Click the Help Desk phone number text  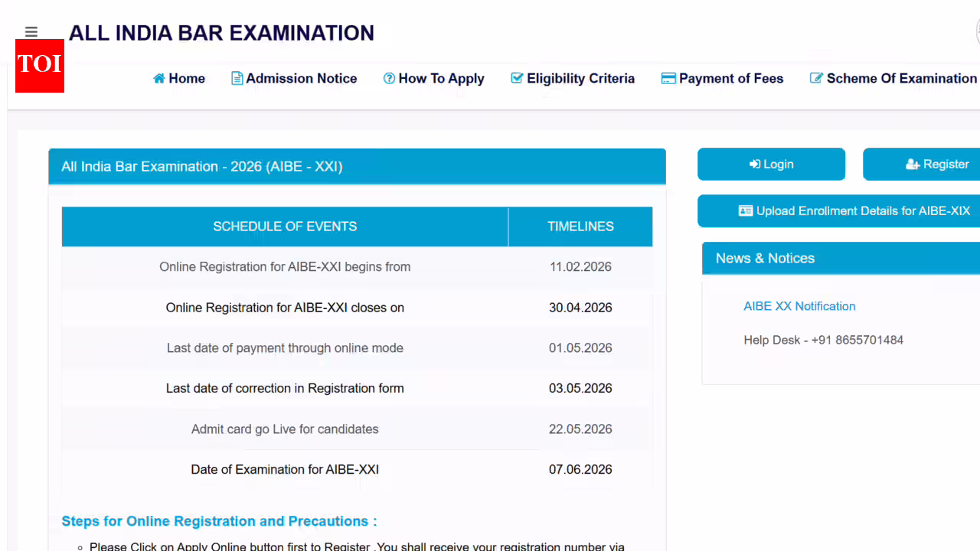(823, 340)
